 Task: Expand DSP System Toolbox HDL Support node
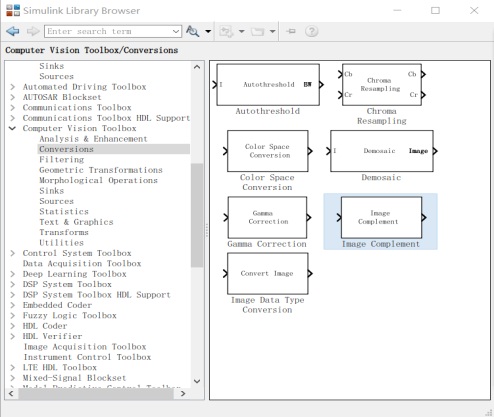pyautogui.click(x=13, y=295)
